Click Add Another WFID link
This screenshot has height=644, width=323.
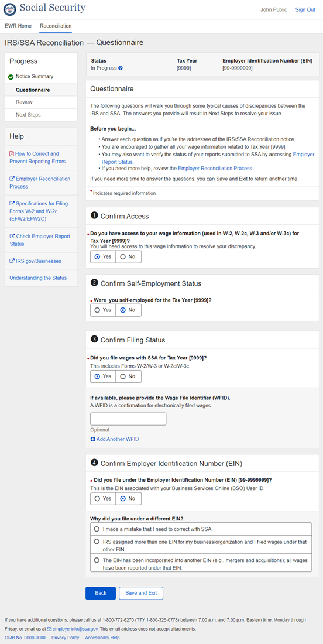(x=118, y=440)
